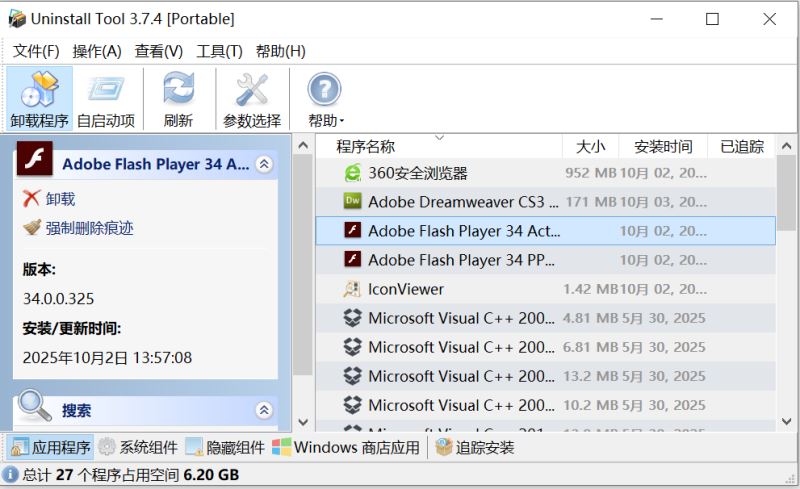
Task: Click icon of Visual C++ 4.81 MB entry
Action: click(353, 318)
